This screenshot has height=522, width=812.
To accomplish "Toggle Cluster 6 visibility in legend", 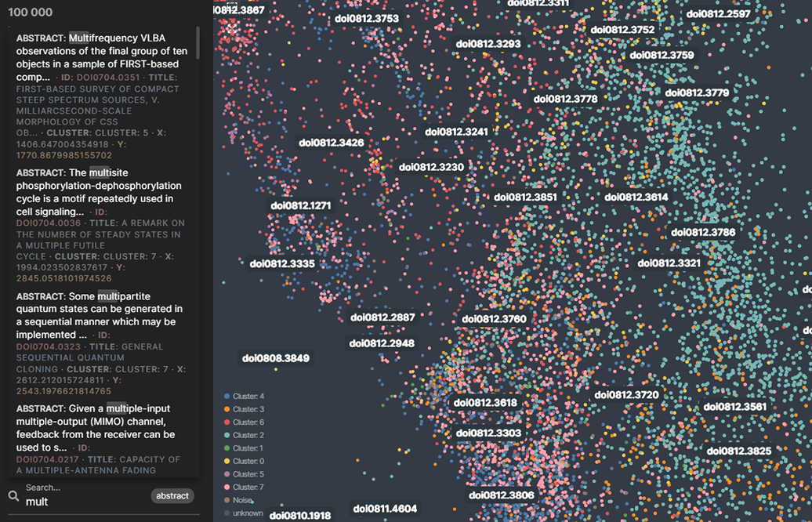I will pos(248,422).
